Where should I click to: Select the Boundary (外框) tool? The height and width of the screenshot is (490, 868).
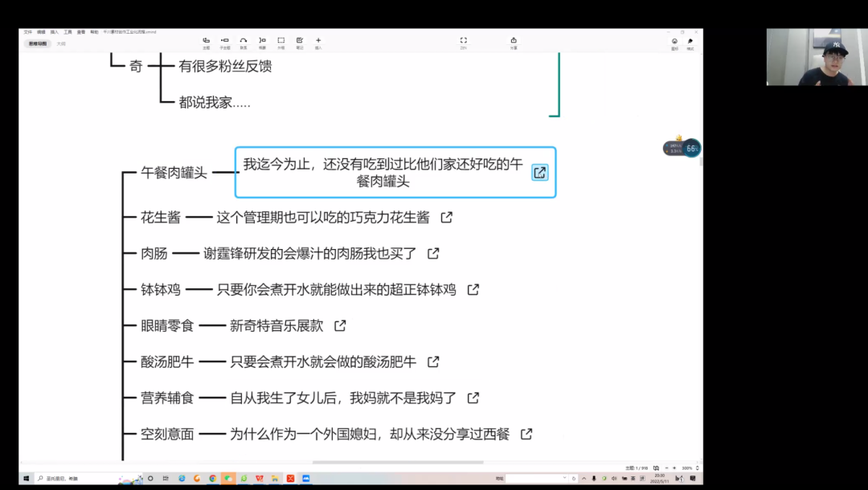[281, 42]
